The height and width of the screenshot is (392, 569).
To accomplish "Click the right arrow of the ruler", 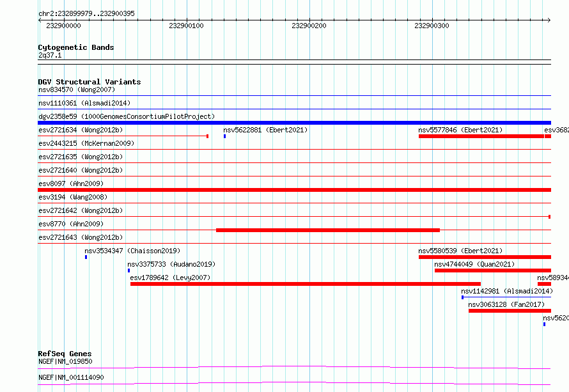I will [549, 20].
